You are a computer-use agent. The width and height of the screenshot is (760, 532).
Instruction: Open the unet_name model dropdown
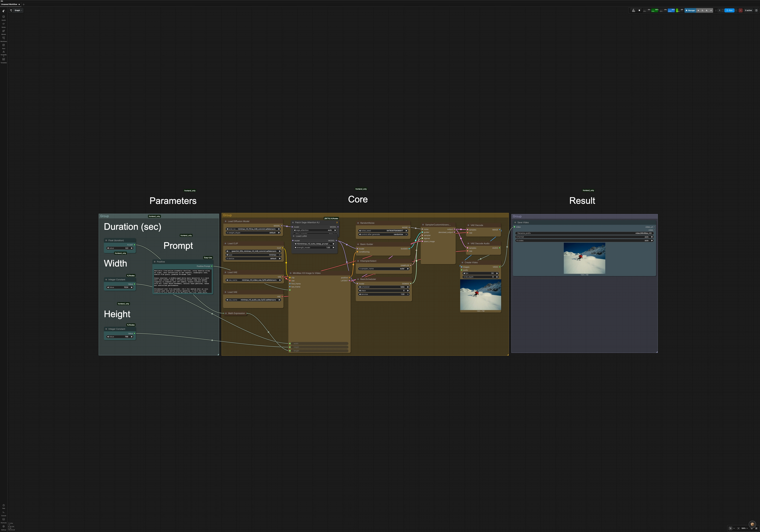click(253, 229)
